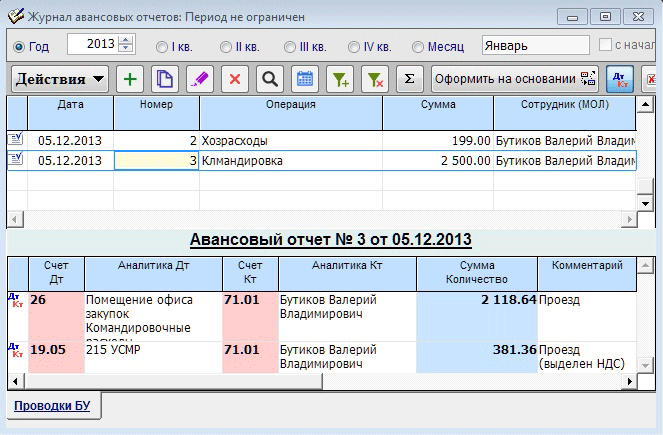Select the Клмандировка operation cell

click(291, 161)
